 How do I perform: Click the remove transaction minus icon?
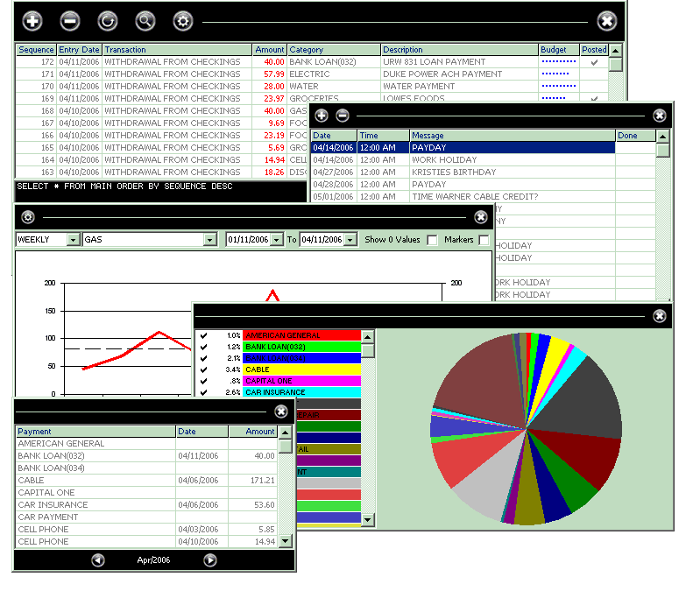point(70,21)
